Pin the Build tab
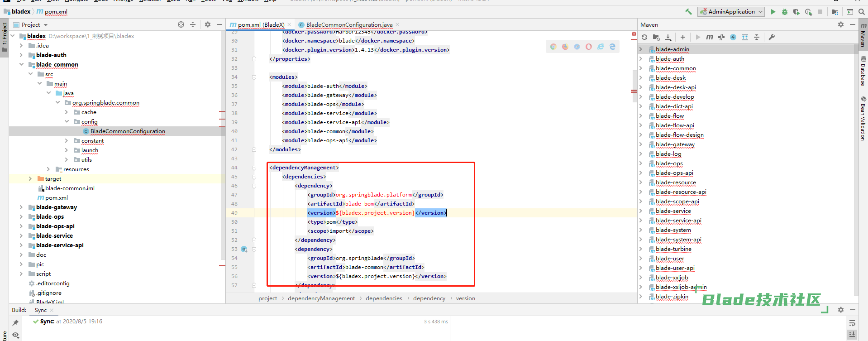Viewport: 868px width, 341px height. point(15,323)
